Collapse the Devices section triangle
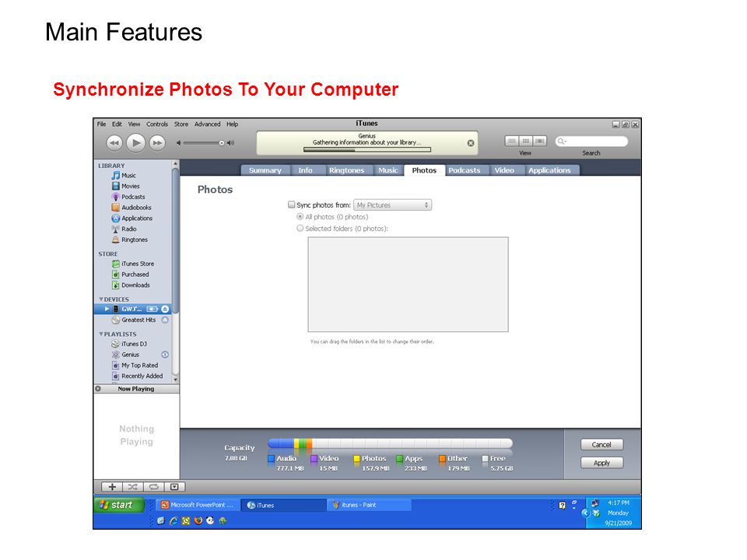Image resolution: width=747 pixels, height=560 pixels. pyautogui.click(x=100, y=299)
